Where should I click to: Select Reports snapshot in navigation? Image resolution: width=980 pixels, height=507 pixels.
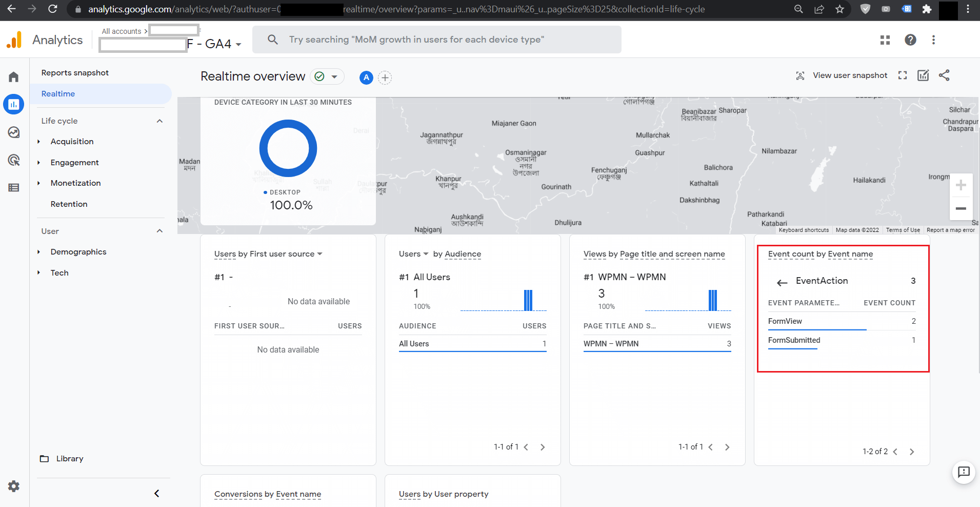pos(75,73)
